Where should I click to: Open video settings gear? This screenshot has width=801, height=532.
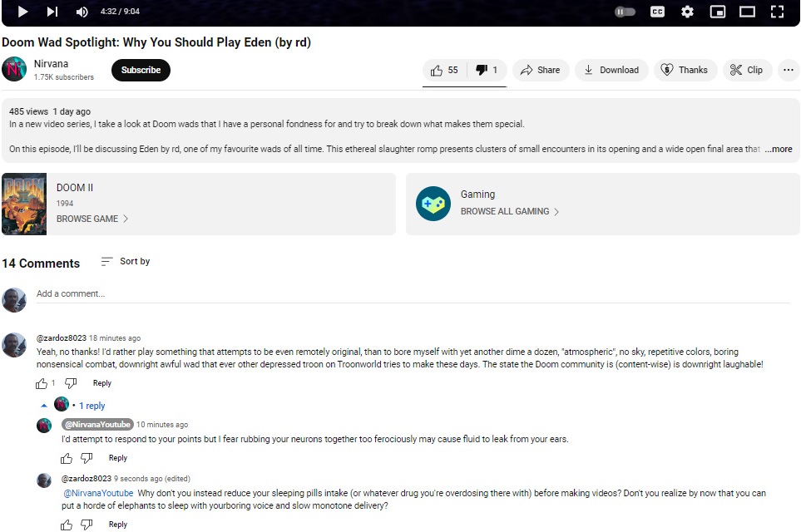688,12
